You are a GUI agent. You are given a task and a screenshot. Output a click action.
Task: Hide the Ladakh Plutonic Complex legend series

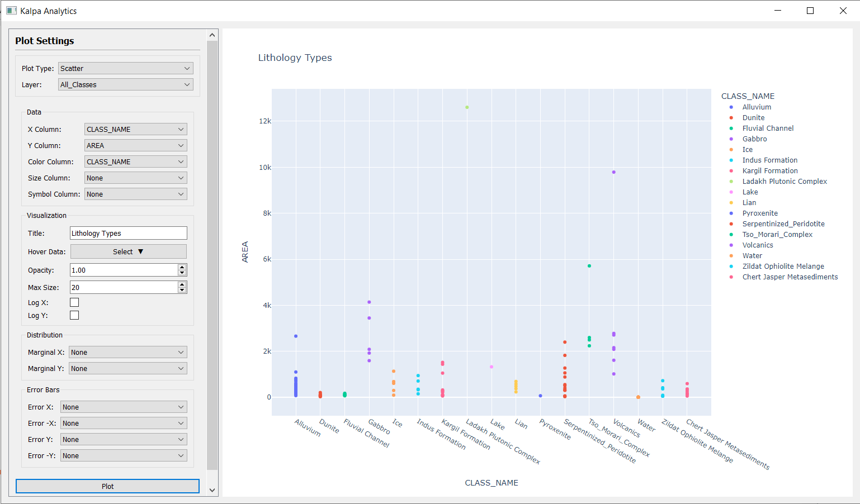click(x=784, y=182)
